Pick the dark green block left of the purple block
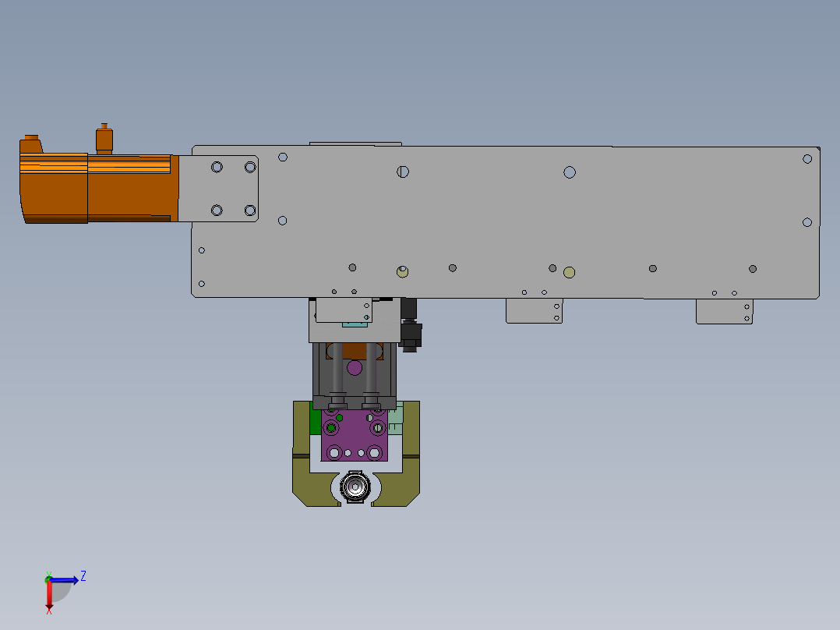Viewport: 840px width, 630px height. point(315,422)
